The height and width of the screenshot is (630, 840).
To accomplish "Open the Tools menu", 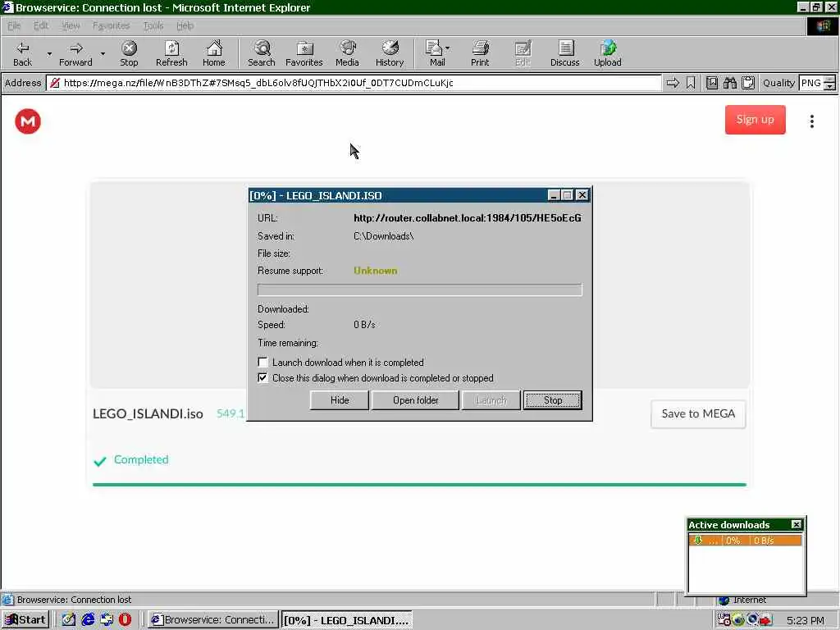I will pos(153,25).
